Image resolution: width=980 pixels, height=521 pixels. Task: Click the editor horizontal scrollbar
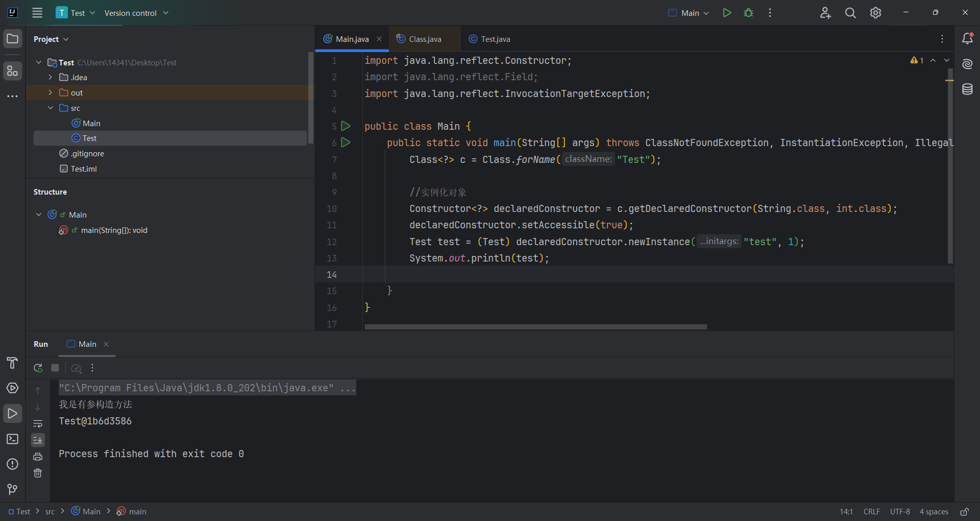point(536,327)
